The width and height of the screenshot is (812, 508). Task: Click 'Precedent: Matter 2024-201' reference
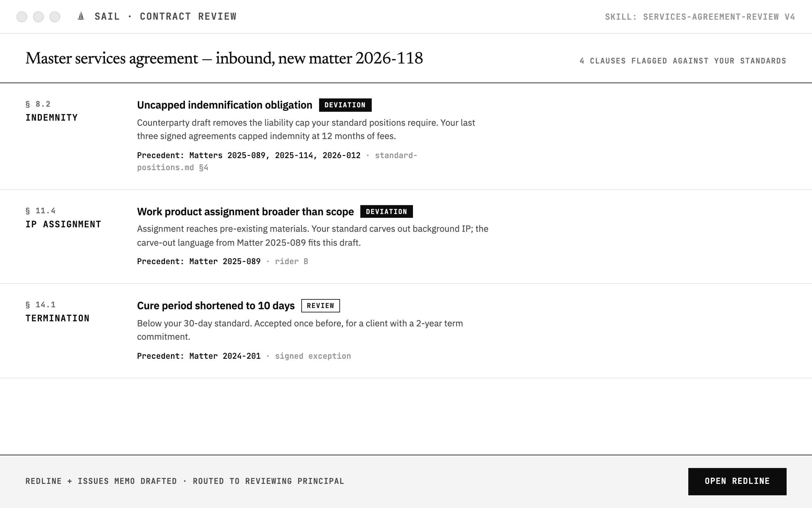[x=199, y=356]
